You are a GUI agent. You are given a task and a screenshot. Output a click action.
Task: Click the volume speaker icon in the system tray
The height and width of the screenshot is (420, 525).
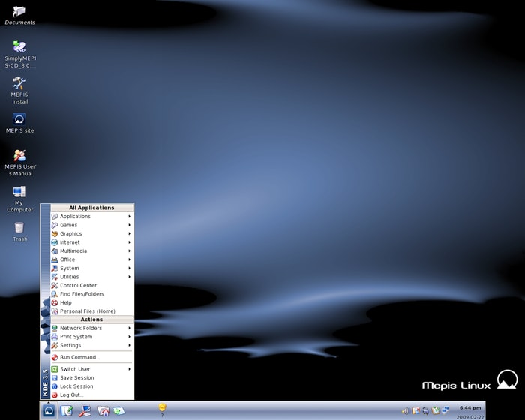[x=405, y=410]
